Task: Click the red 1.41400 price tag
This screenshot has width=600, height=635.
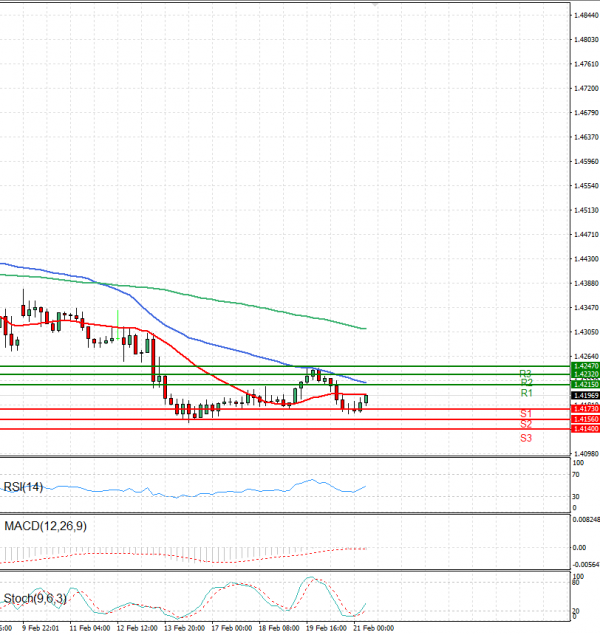Action: click(585, 429)
